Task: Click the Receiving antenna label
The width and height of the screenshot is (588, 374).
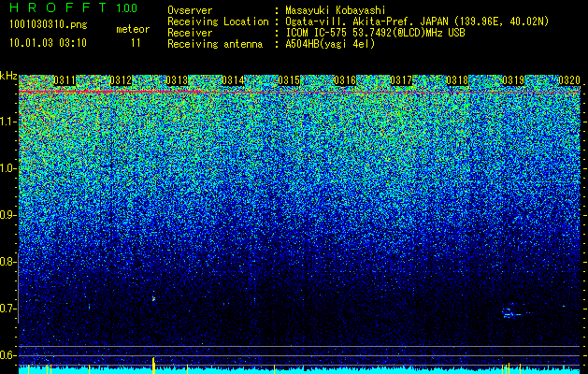Action: pos(215,44)
